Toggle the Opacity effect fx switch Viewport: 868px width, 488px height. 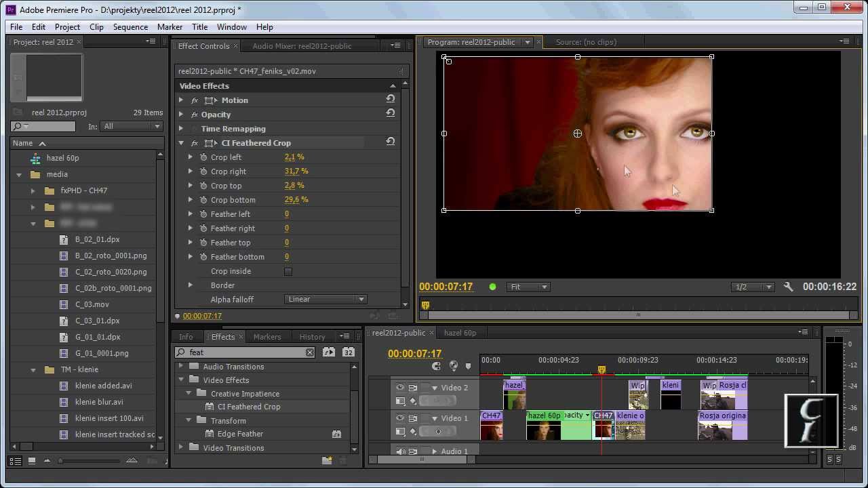pos(195,115)
